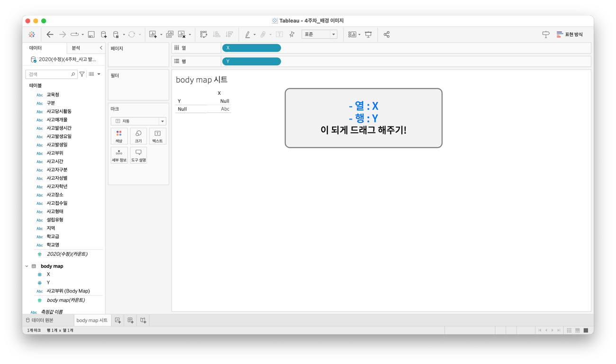Activate presentation mode from the toolbar
This screenshot has width=616, height=364.
coord(368,34)
